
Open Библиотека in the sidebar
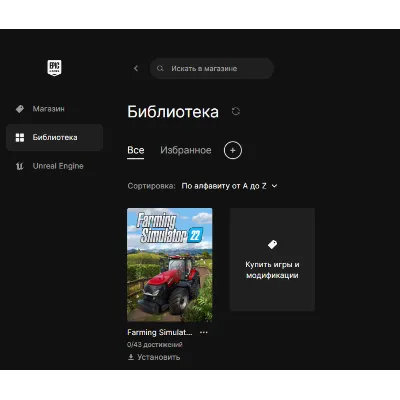(54, 137)
